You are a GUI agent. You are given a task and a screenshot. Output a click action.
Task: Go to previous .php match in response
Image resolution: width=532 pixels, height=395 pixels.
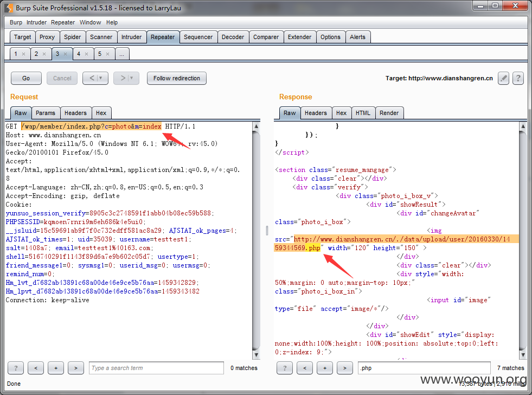[305, 368]
